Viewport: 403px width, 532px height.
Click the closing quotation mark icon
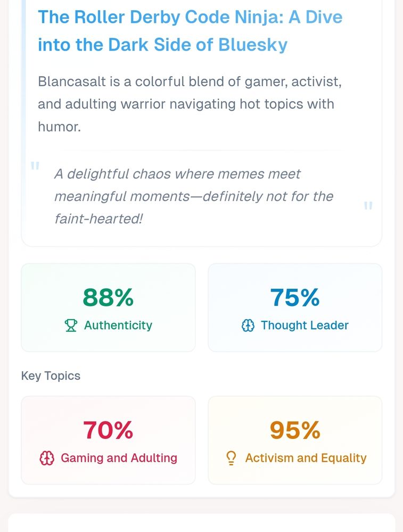click(x=368, y=206)
